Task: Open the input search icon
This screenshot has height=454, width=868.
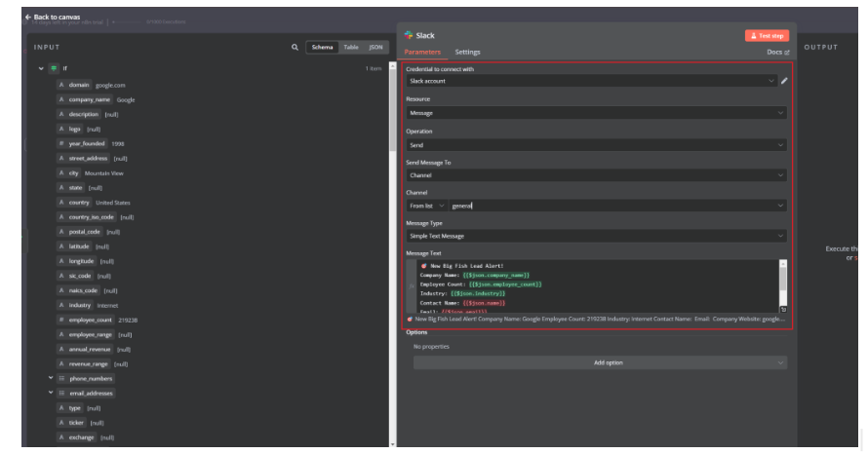Action: tap(296, 48)
